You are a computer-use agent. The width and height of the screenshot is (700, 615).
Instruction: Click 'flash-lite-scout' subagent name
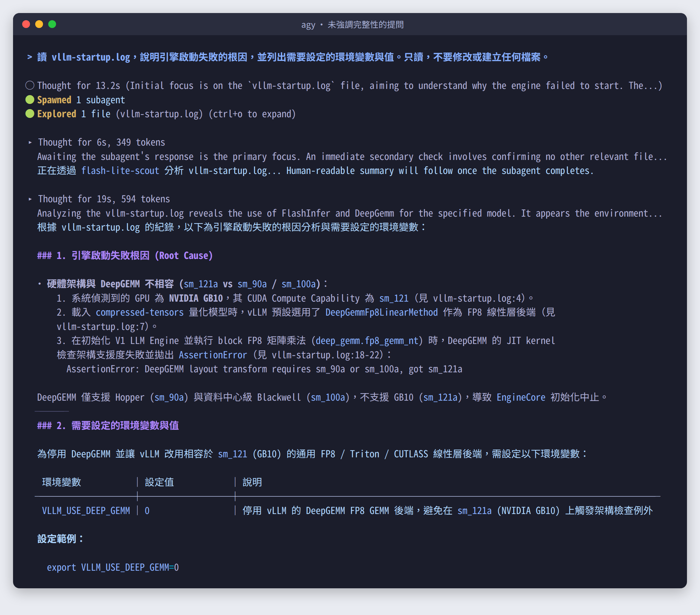(120, 171)
